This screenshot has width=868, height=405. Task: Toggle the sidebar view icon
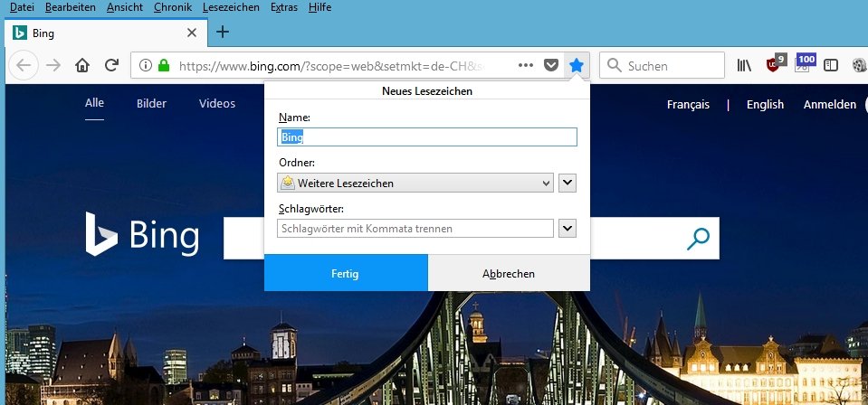click(831, 65)
